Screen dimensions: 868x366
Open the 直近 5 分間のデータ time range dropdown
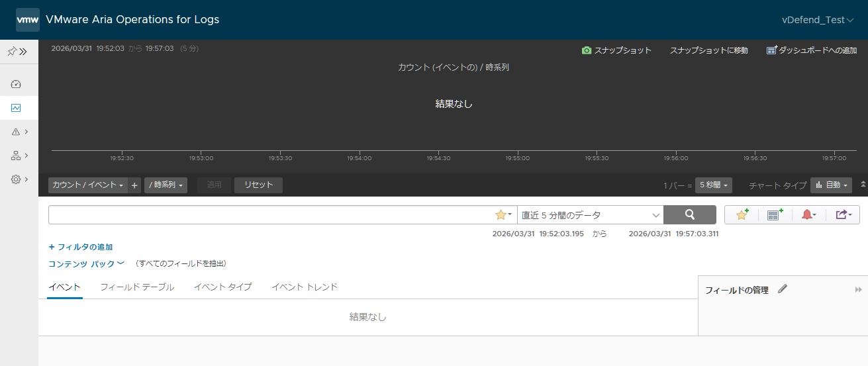point(590,214)
